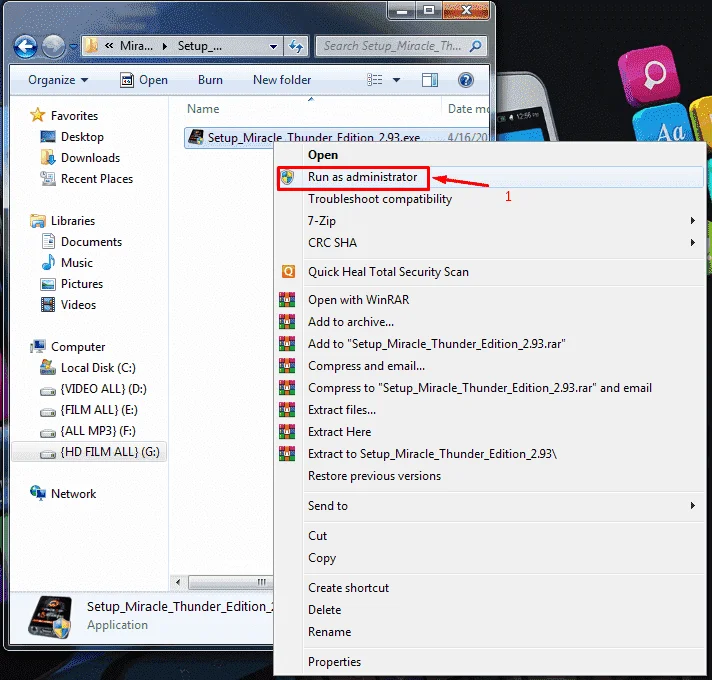Viewport: 712px width, 680px height.
Task: Choose Open with WinRAR
Action: (490, 300)
